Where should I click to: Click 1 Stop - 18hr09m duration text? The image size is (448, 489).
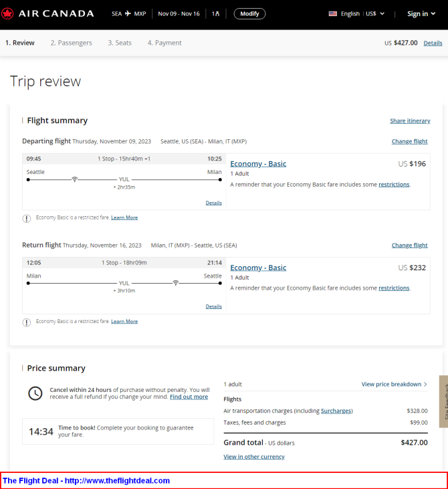[124, 263]
